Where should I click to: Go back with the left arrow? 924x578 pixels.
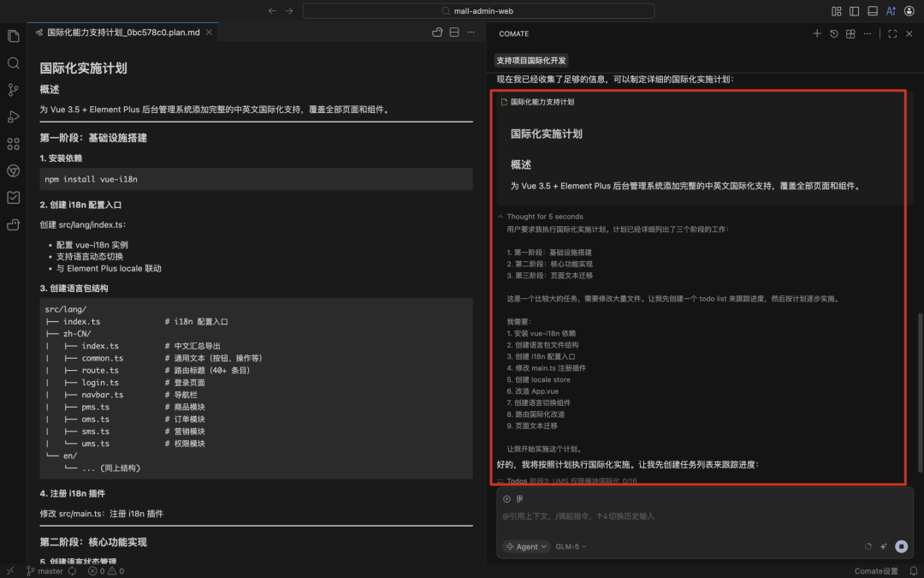272,10
